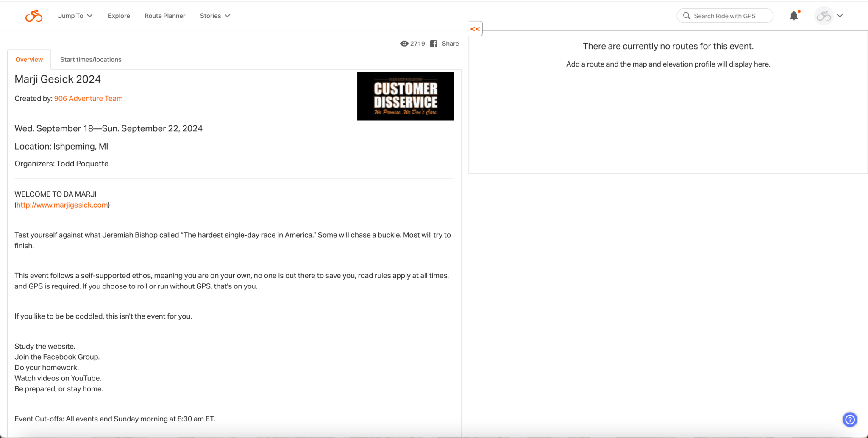Click the WELCOME TO DA MARJI heading
This screenshot has height=438, width=868.
tap(56, 194)
